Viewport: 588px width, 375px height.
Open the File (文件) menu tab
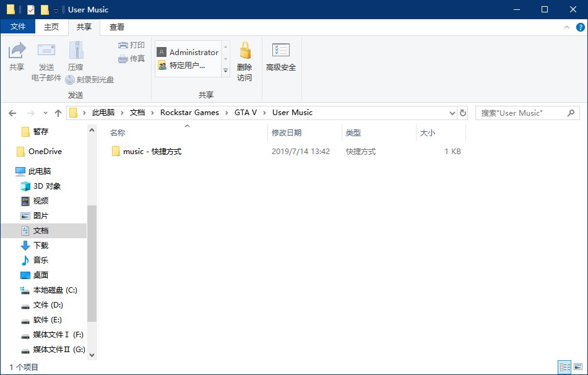[18, 27]
